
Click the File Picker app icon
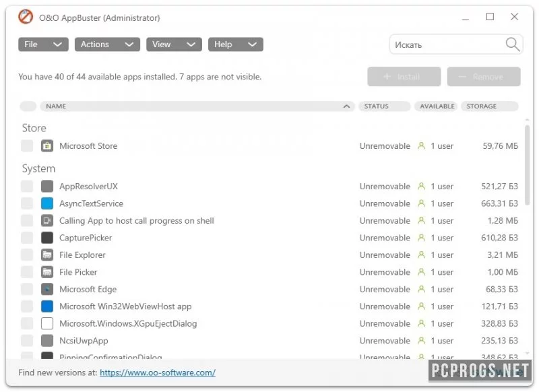47,272
